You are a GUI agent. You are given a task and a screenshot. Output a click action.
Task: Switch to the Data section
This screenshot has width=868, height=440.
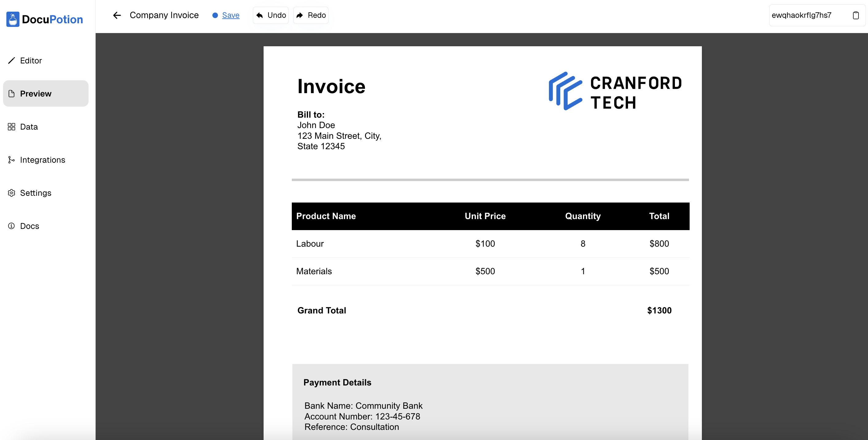click(x=29, y=127)
